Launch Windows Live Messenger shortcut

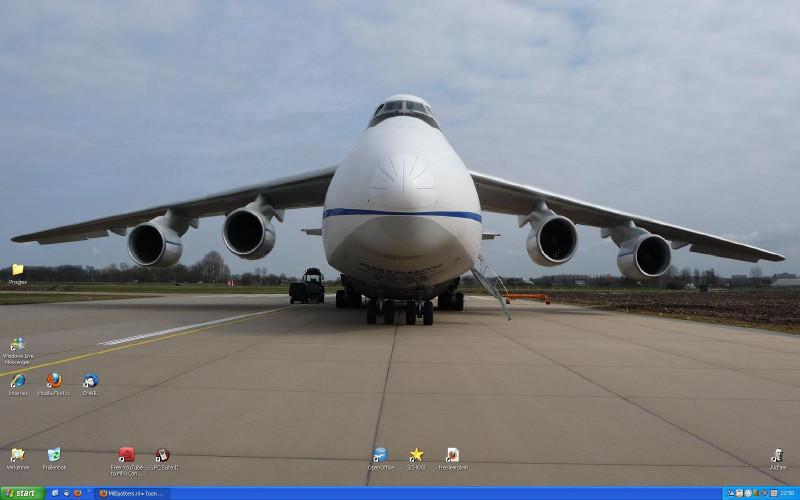click(x=17, y=344)
